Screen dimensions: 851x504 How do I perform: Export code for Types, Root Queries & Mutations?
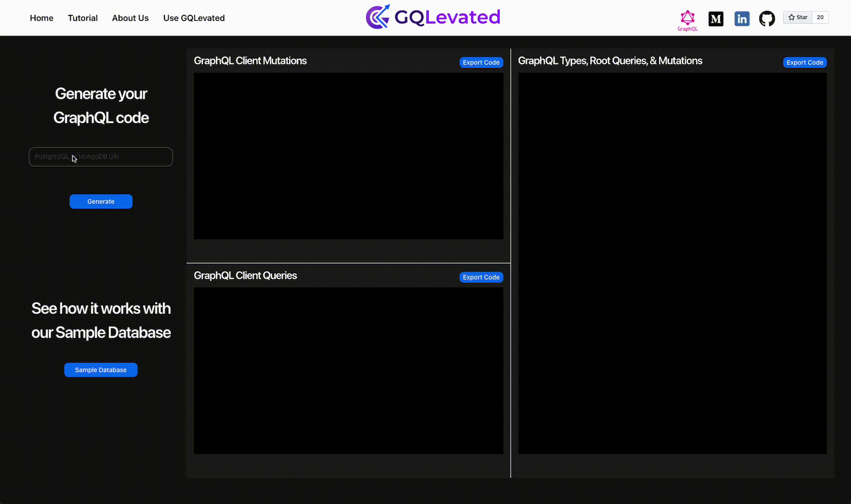coord(805,63)
